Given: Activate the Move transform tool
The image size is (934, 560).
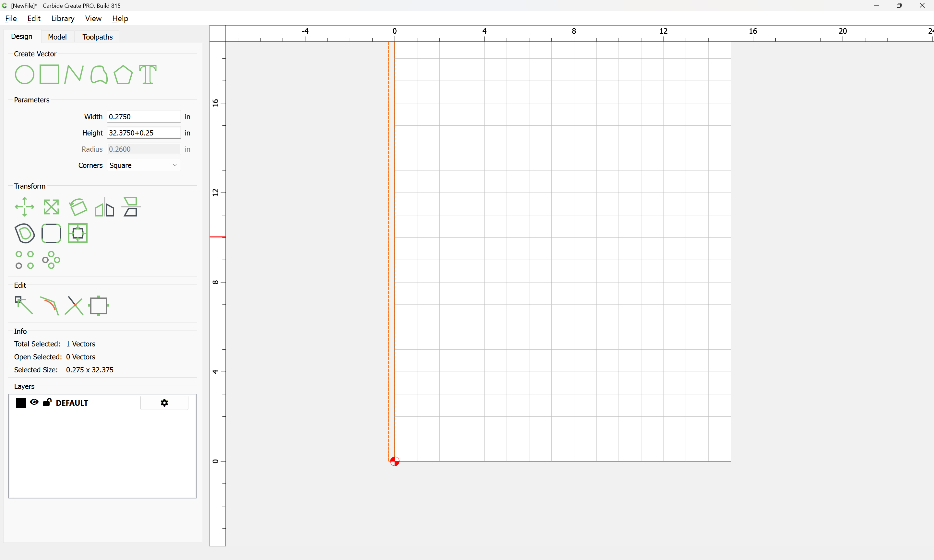Looking at the screenshot, I should click(25, 207).
